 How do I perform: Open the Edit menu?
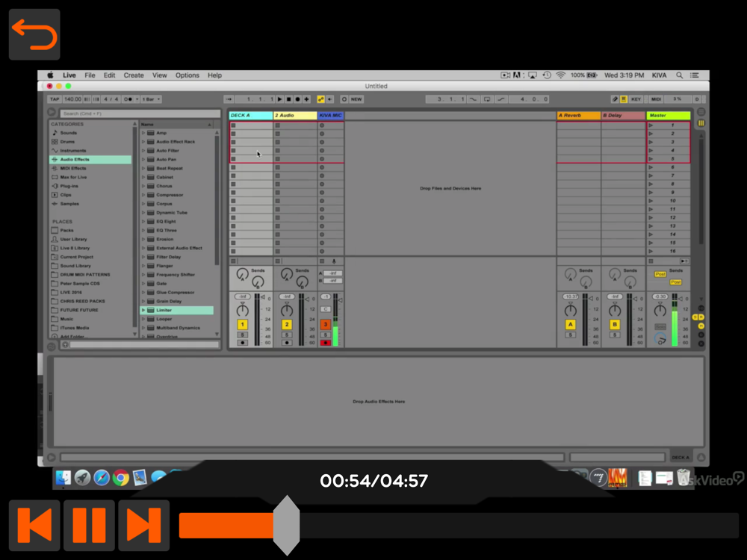pyautogui.click(x=109, y=75)
